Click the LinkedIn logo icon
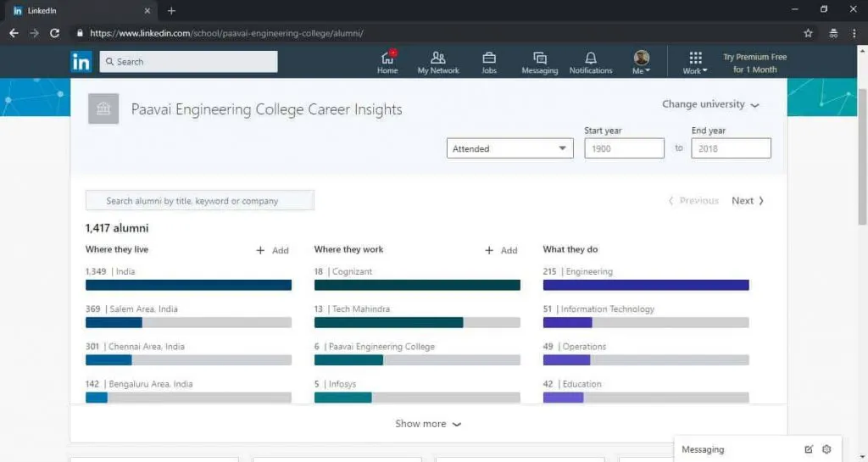Image resolution: width=868 pixels, height=462 pixels. (81, 62)
